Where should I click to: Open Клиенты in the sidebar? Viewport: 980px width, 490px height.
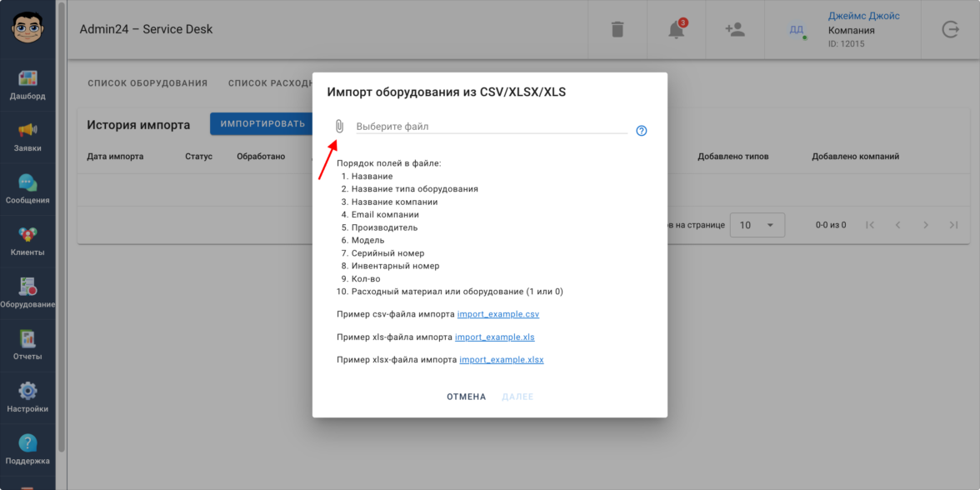pyautogui.click(x=27, y=242)
